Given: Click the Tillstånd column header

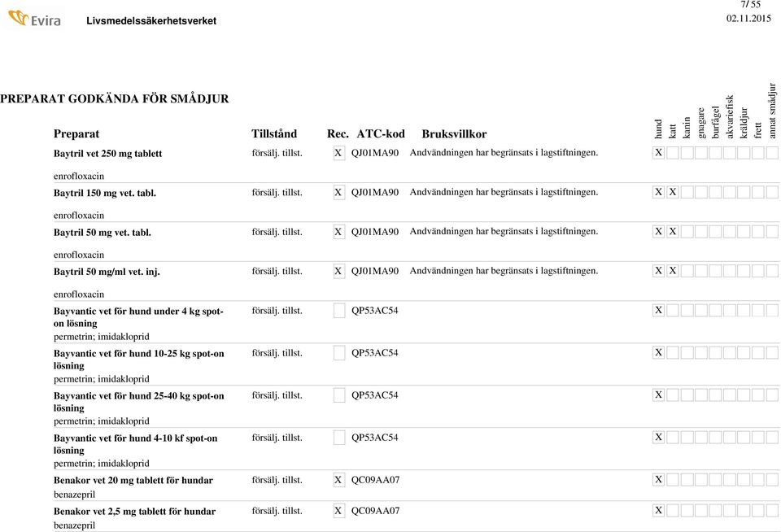Looking at the screenshot, I should tap(274, 133).
